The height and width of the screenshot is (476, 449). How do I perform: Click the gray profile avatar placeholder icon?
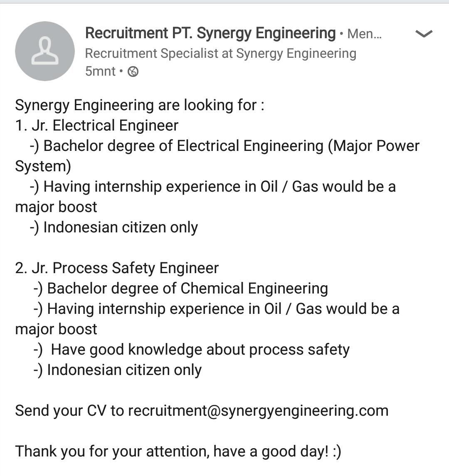(45, 51)
